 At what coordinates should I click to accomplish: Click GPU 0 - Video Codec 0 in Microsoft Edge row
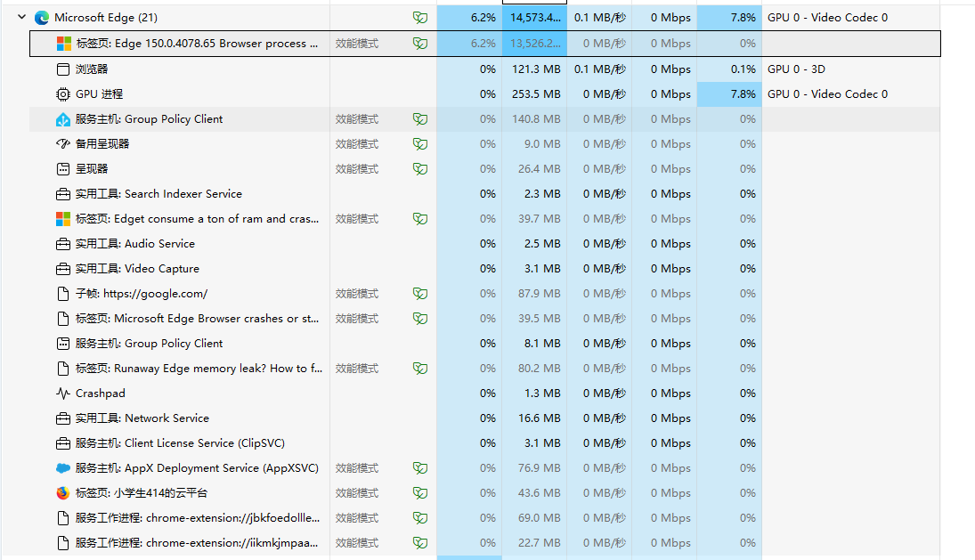(827, 18)
